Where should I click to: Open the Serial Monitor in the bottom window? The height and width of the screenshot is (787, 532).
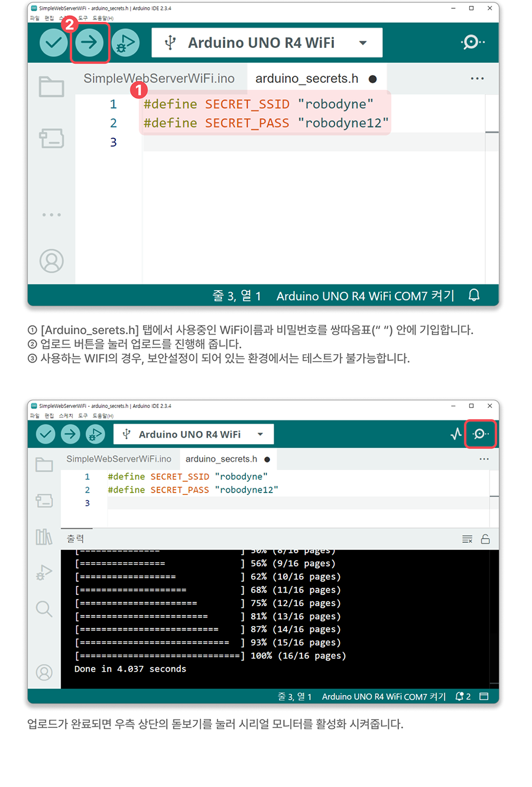(x=480, y=434)
